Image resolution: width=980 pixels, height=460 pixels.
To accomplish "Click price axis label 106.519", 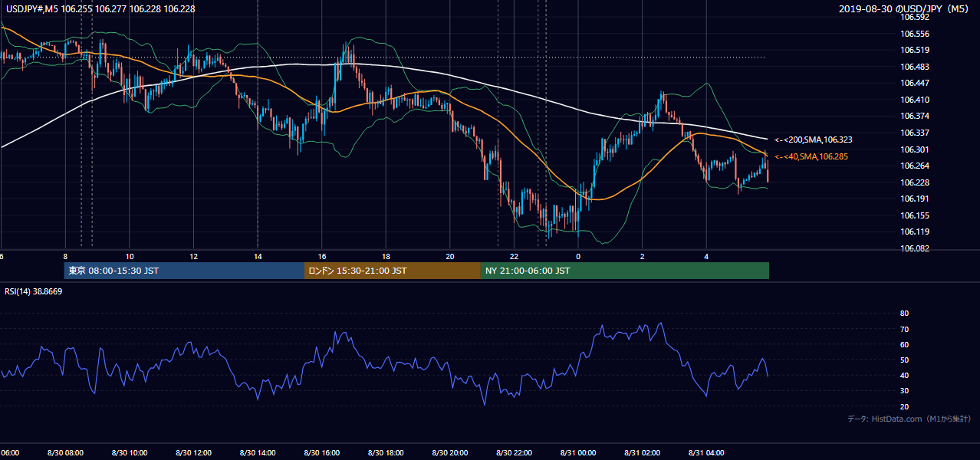I will pyautogui.click(x=915, y=50).
